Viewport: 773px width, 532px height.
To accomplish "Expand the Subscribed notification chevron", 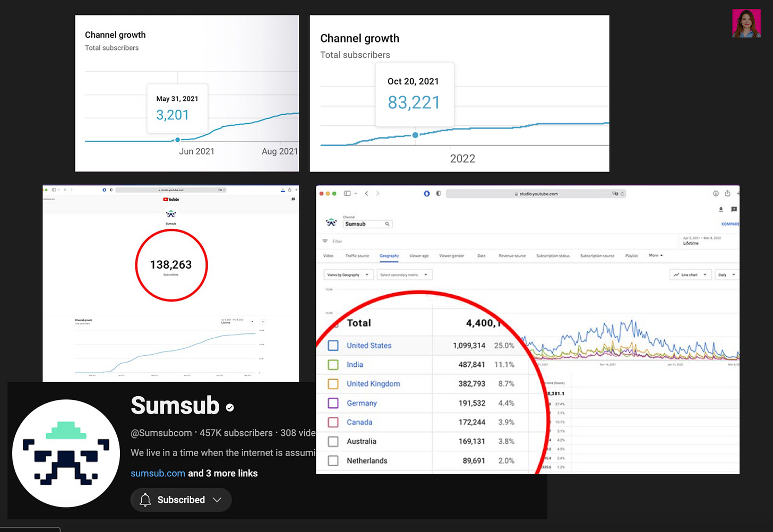I will (x=217, y=500).
